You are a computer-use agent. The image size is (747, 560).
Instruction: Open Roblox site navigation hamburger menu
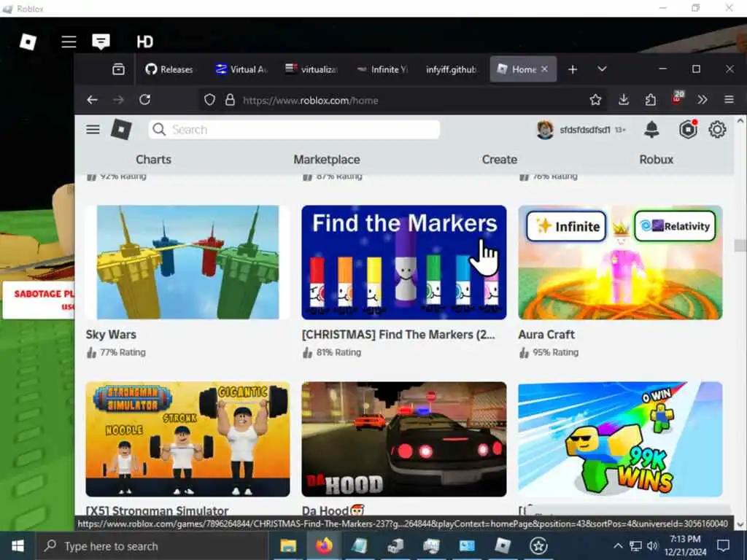pos(93,130)
